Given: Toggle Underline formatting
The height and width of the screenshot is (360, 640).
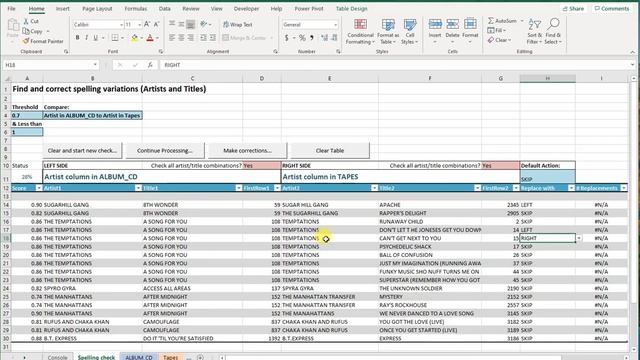Looking at the screenshot, I should click(96, 38).
